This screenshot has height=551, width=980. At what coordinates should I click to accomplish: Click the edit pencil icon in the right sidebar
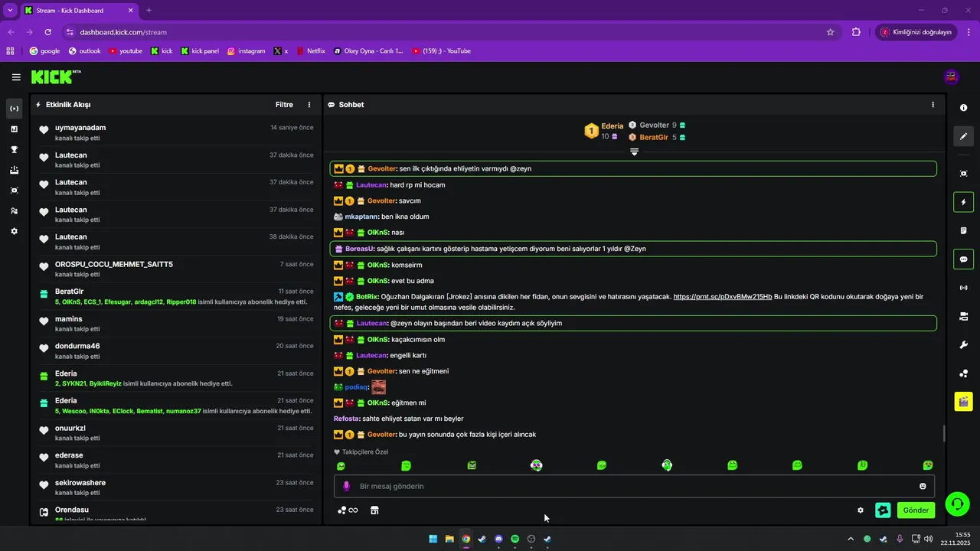pos(964,136)
